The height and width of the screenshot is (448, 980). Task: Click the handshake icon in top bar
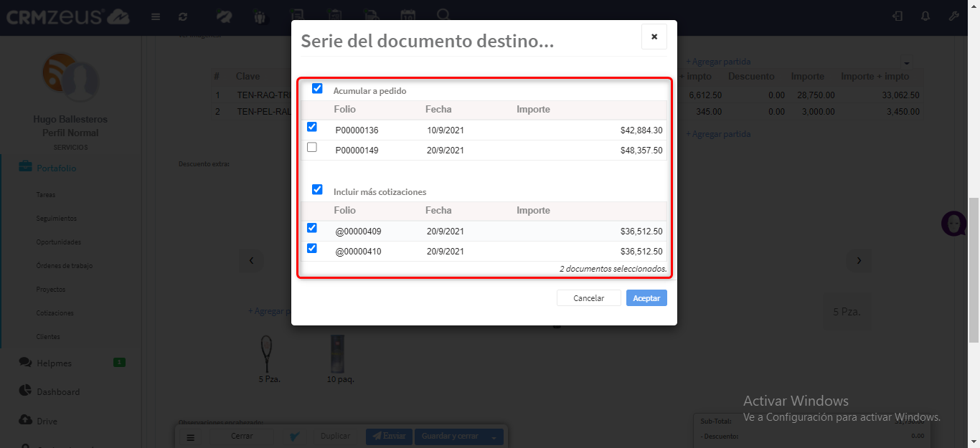point(224,16)
